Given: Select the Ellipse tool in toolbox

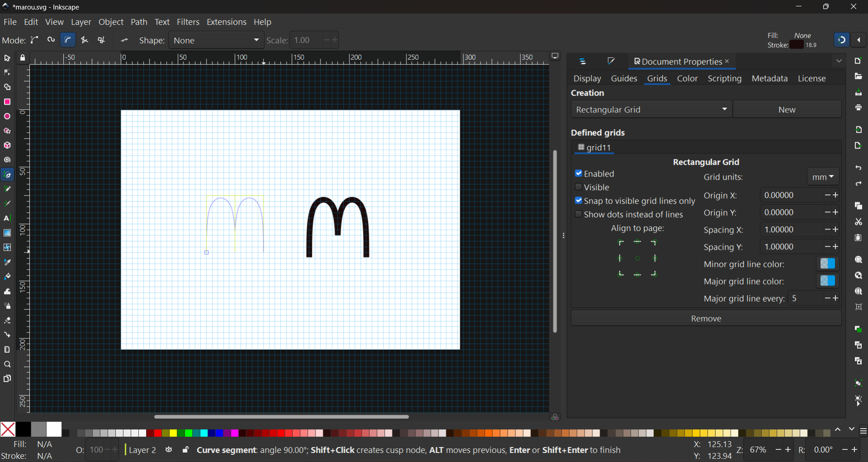Looking at the screenshot, I should click(x=7, y=117).
